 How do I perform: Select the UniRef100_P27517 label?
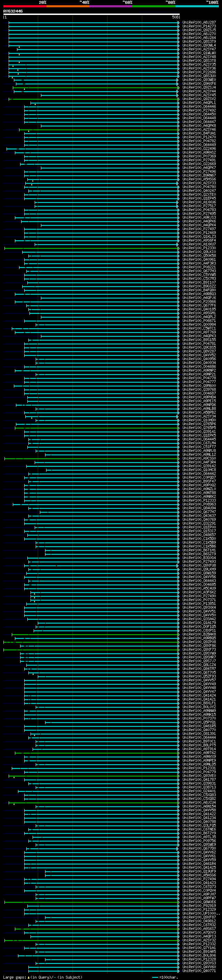tap(199, 206)
